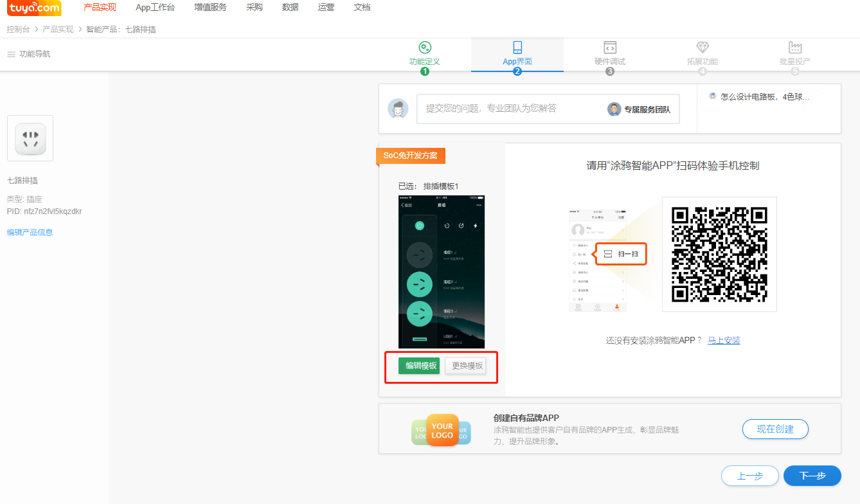Click the 拓展功能 diamond icon
860x504 pixels.
[703, 48]
